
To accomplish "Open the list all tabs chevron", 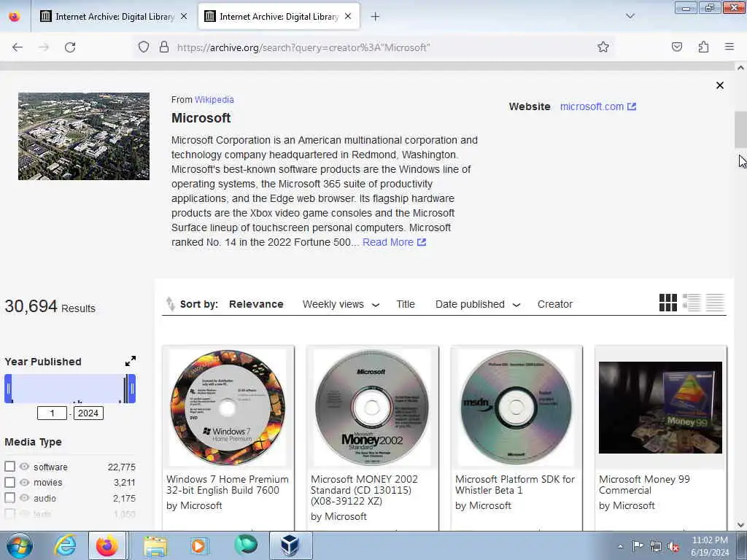I will point(630,16).
